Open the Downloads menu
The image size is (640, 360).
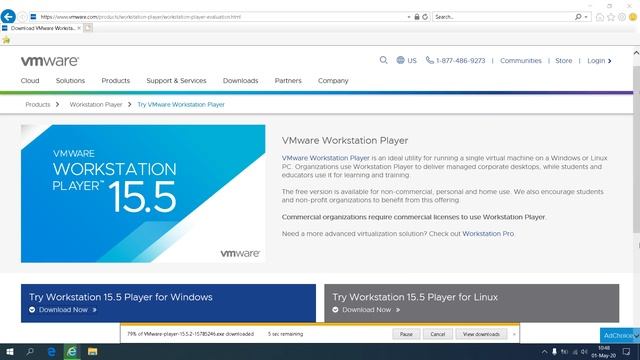tap(240, 80)
